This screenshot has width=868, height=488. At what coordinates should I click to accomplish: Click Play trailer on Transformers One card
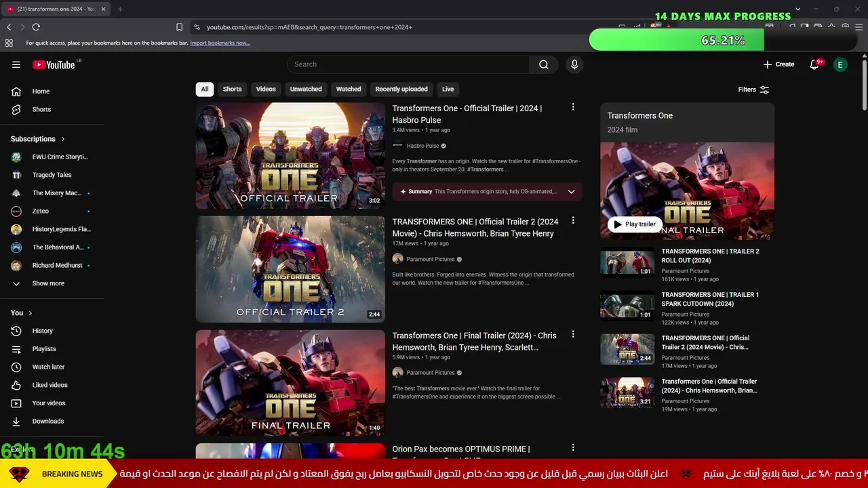tap(635, 224)
